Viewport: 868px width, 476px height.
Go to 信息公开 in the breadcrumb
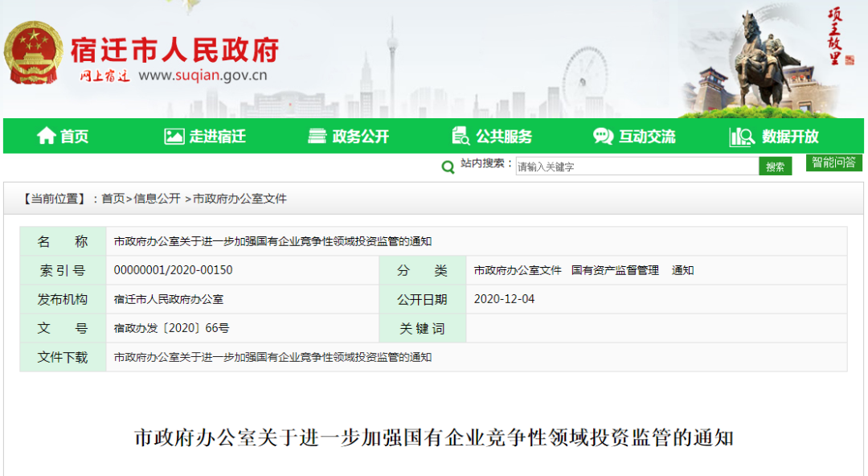coord(157,199)
